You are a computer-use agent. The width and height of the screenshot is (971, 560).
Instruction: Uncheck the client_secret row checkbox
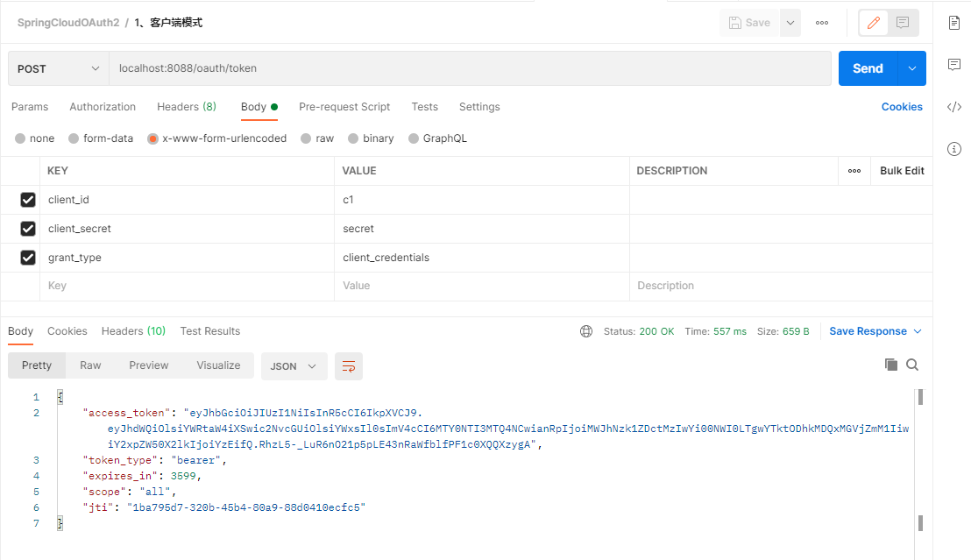[28, 229]
